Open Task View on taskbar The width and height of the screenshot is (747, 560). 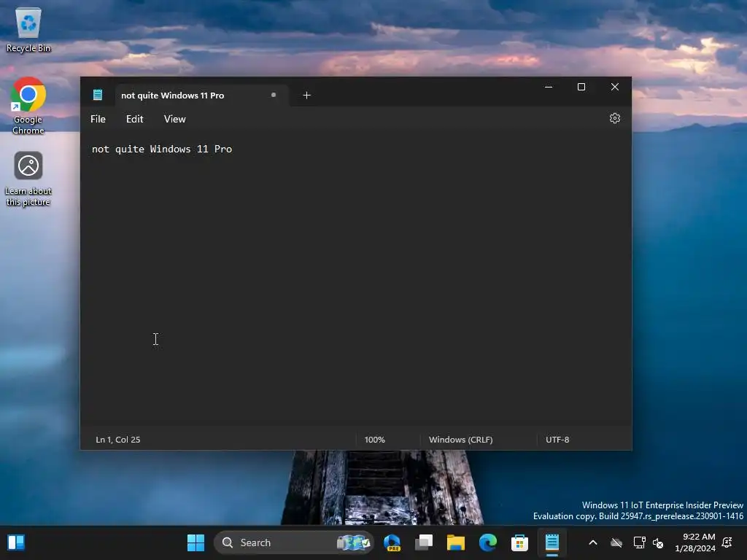[x=424, y=542]
